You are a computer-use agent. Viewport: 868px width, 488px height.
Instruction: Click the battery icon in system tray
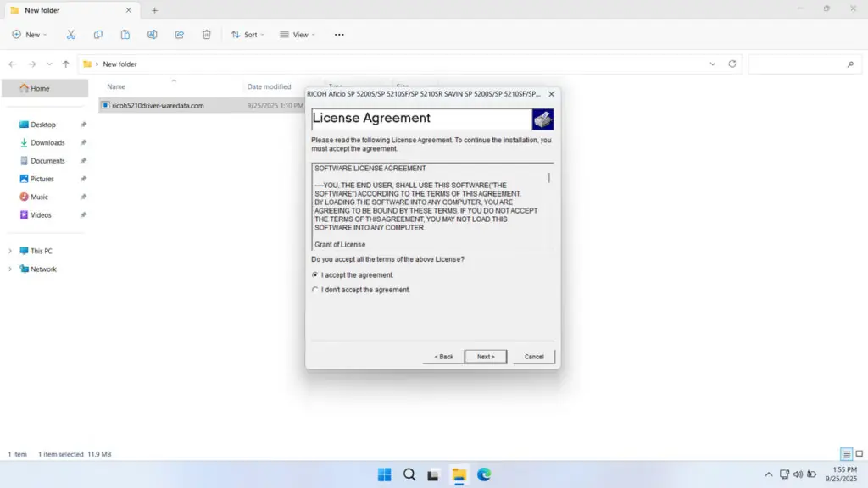tap(811, 474)
